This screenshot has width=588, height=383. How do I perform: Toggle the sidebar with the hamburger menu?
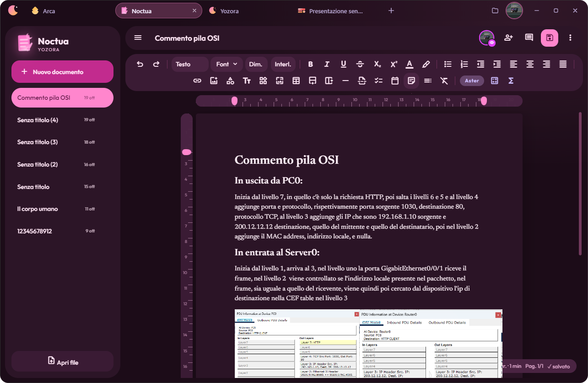138,38
